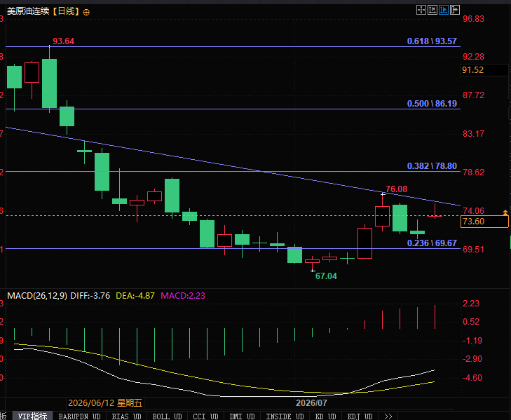Click the circled plus next to 日线
The height and width of the screenshot is (420, 511).
coord(86,13)
